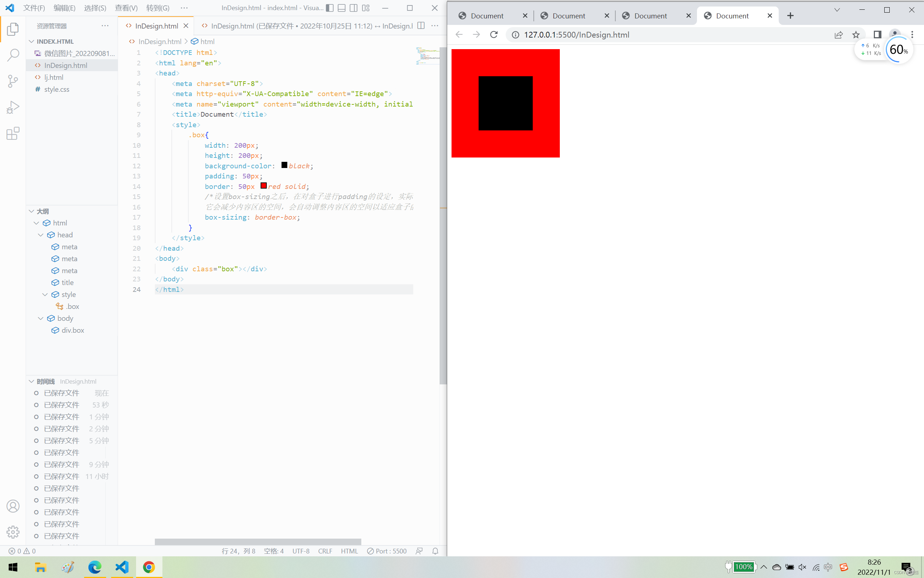This screenshot has height=578, width=924.
Task: Click the black color swatch in code
Action: (284, 165)
